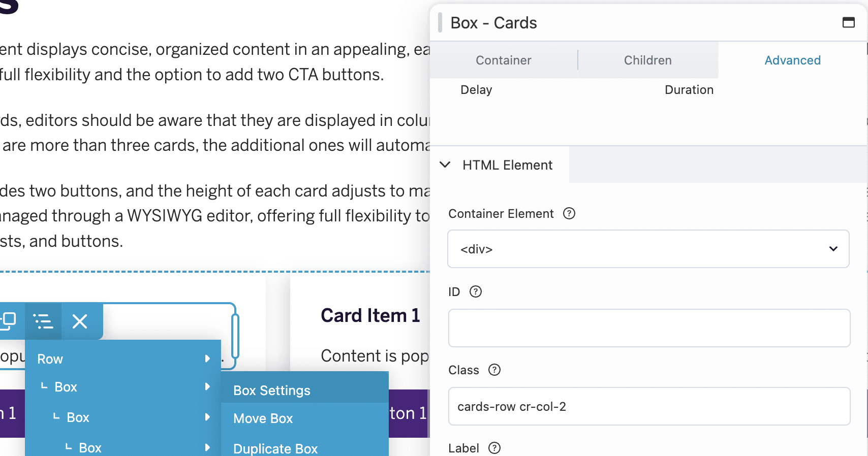Collapse the HTML Element section
The height and width of the screenshot is (456, 868).
[x=445, y=165]
